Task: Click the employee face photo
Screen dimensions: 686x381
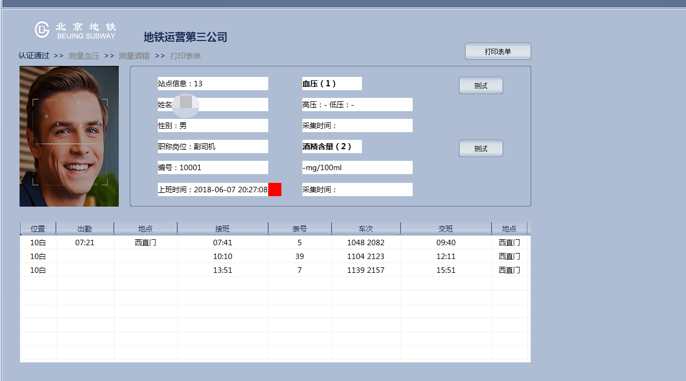Action: tap(69, 136)
